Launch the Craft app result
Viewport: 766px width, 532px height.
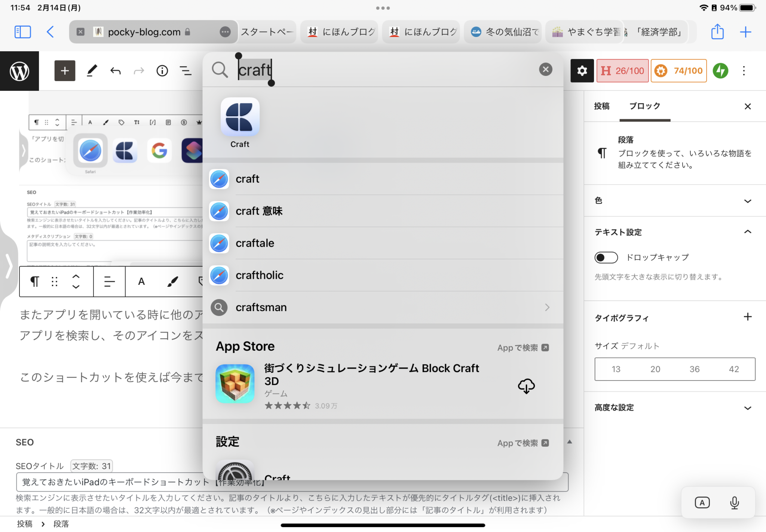[240, 123]
